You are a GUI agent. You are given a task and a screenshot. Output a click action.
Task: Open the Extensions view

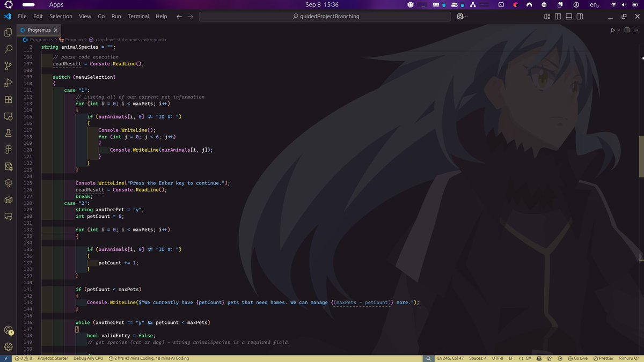8,100
